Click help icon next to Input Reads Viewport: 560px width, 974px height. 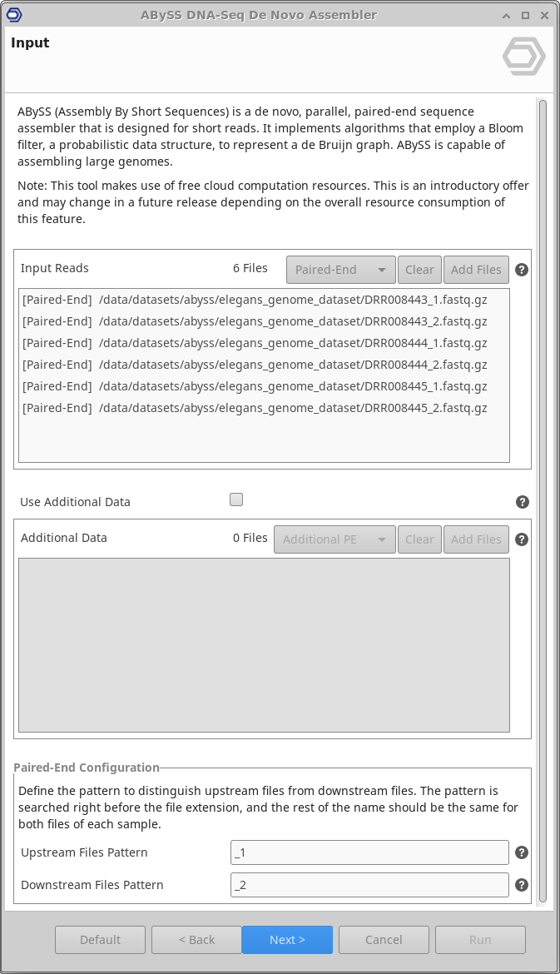522,270
